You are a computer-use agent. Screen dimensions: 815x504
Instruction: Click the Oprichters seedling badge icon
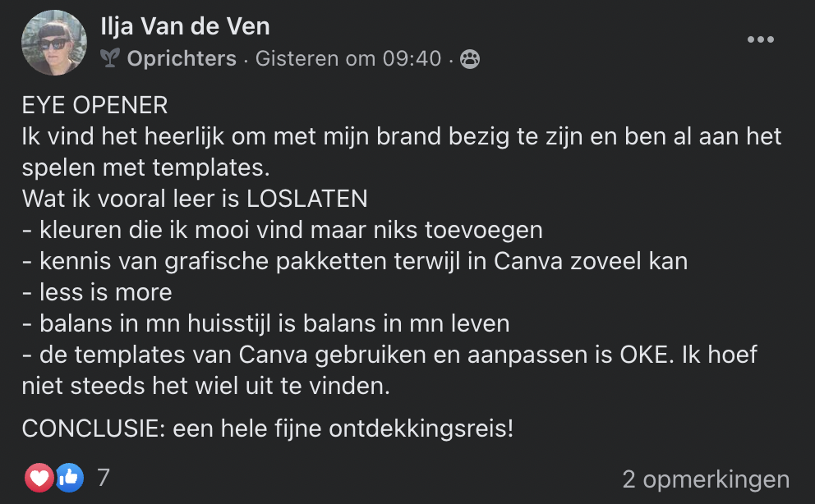point(110,58)
